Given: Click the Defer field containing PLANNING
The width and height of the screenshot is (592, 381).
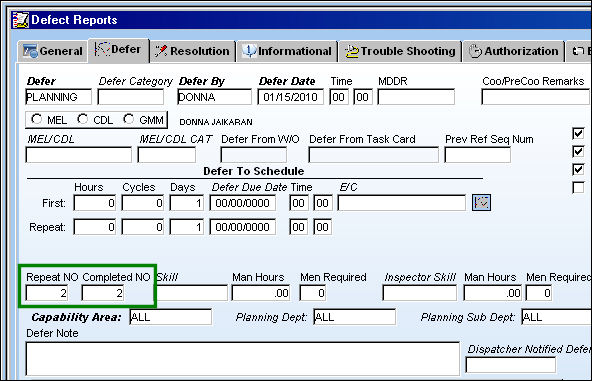Looking at the screenshot, I should pyautogui.click(x=59, y=97).
